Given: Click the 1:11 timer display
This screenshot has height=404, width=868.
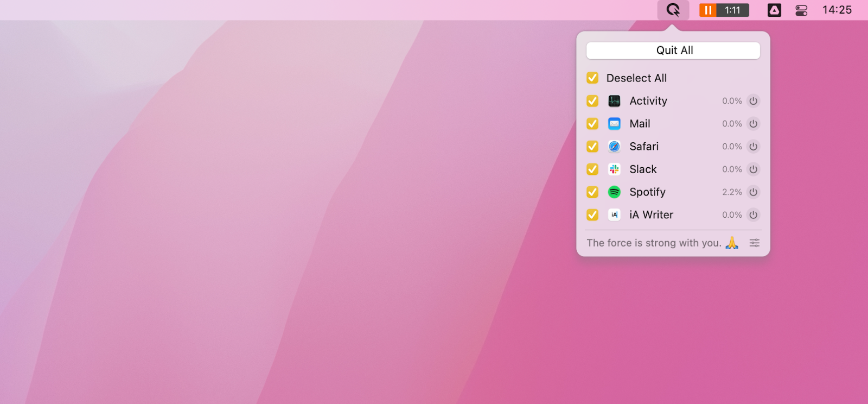Looking at the screenshot, I should coord(732,10).
